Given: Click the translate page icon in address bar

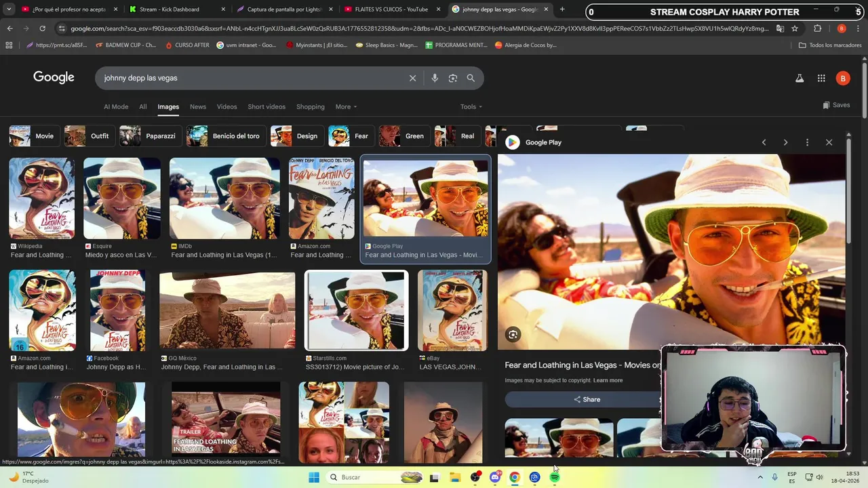Looking at the screenshot, I should 780,28.
